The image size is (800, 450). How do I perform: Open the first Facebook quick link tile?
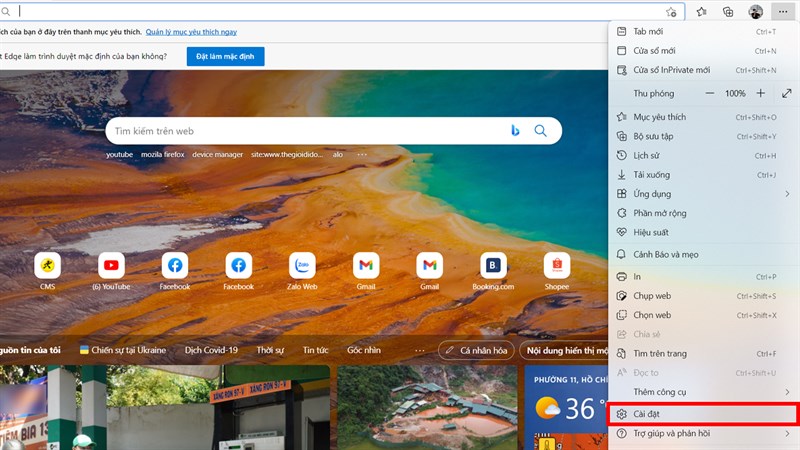(x=174, y=271)
